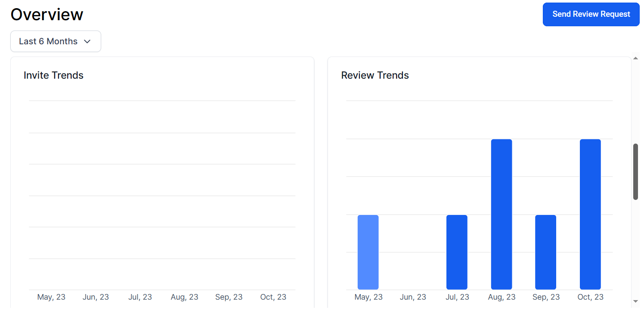Select the May bar in Review Trends
The height and width of the screenshot is (319, 644).
pyautogui.click(x=368, y=252)
